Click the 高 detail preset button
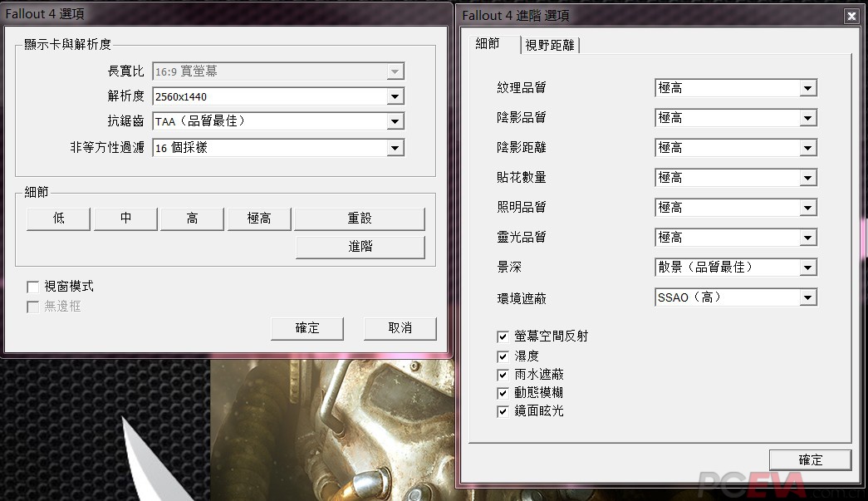 [192, 219]
